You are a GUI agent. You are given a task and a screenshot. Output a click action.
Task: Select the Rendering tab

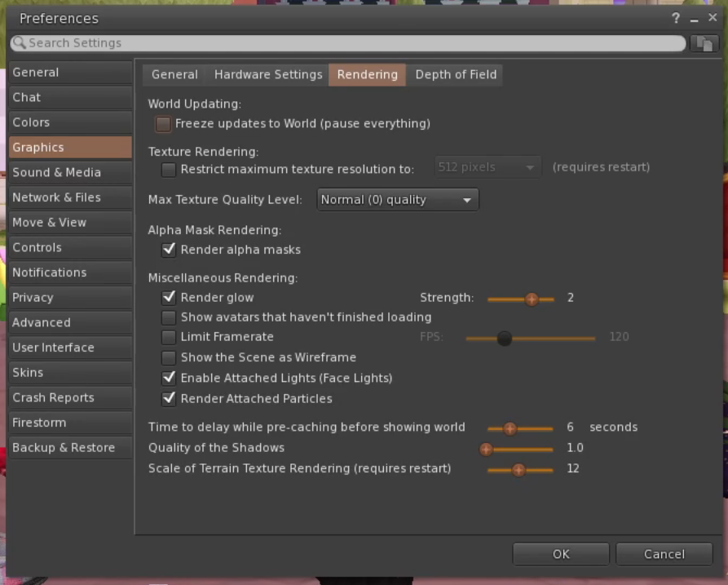(367, 75)
